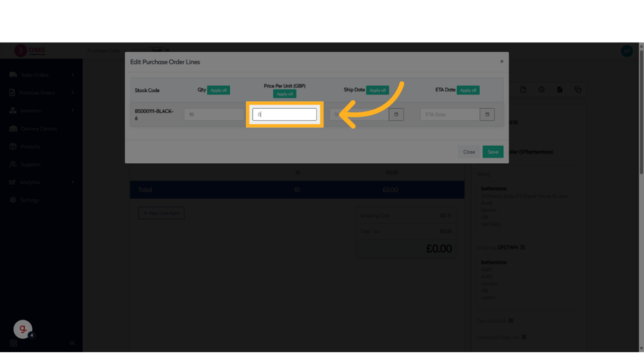Open the Ship Date calendar picker
Image resolution: width=644 pixels, height=362 pixels.
pos(396,114)
